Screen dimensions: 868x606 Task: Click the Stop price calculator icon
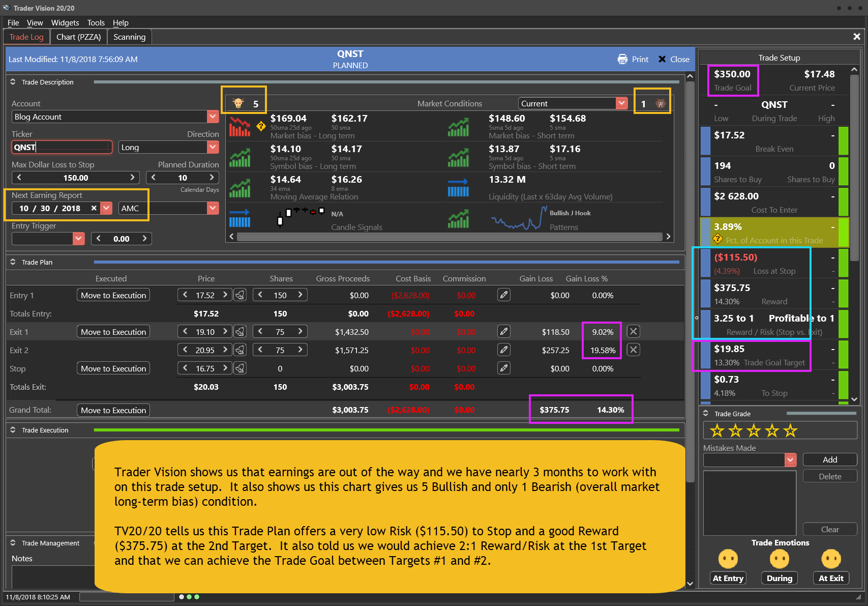coord(240,368)
